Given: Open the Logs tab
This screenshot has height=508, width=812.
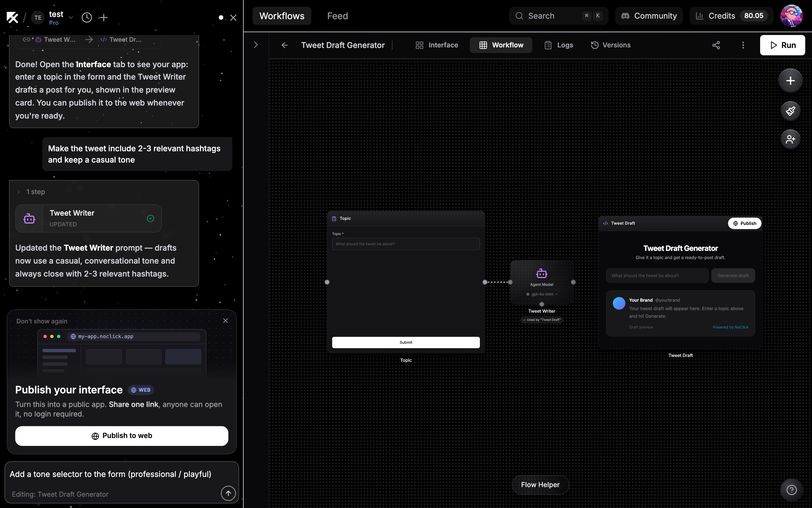Looking at the screenshot, I should click(559, 45).
